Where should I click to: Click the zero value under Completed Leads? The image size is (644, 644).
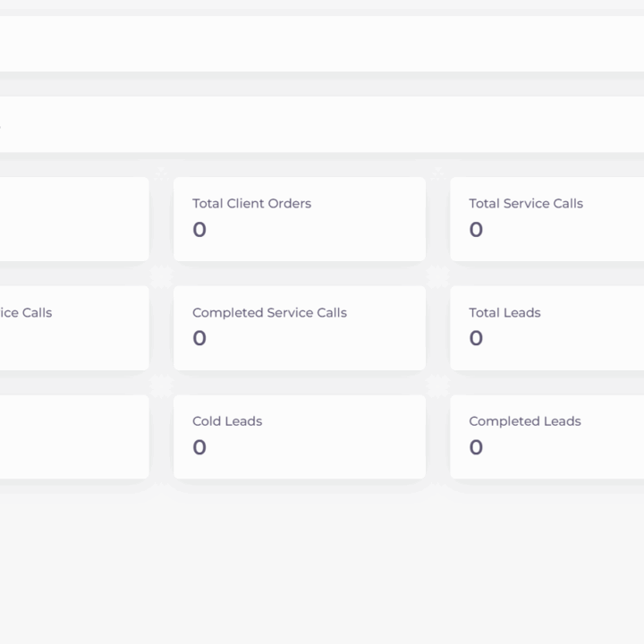point(476,447)
